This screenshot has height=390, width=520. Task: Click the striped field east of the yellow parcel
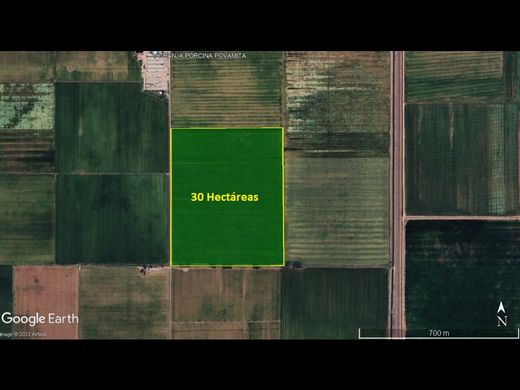(x=337, y=211)
